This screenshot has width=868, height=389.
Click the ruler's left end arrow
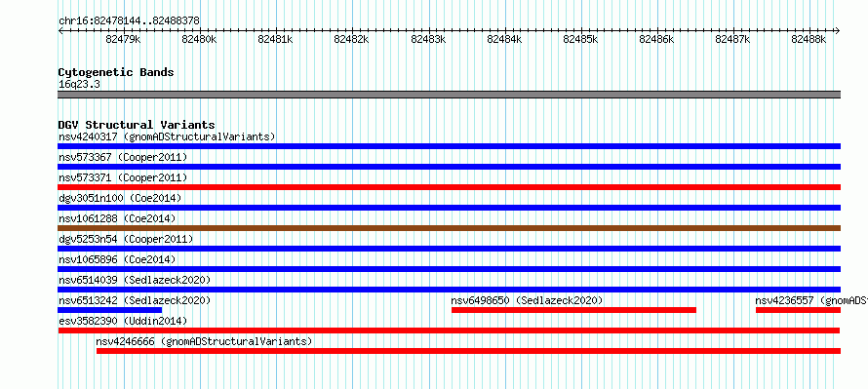pos(60,31)
